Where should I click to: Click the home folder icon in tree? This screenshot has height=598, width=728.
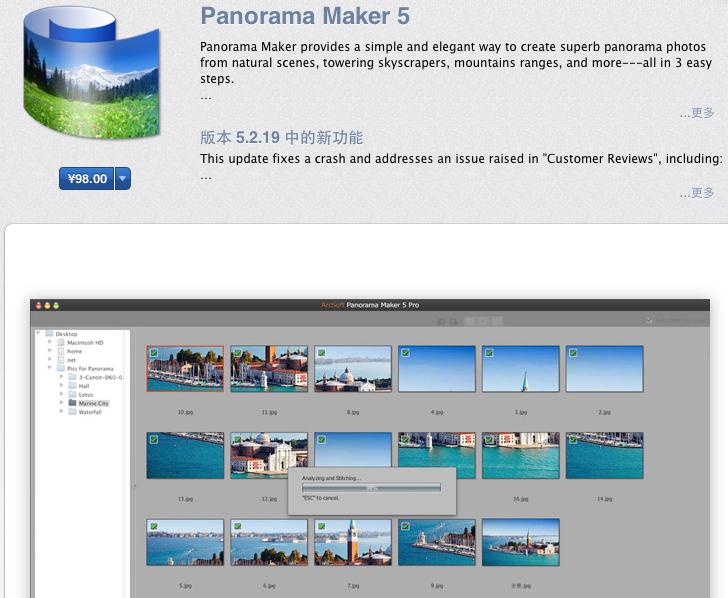pyautogui.click(x=60, y=351)
